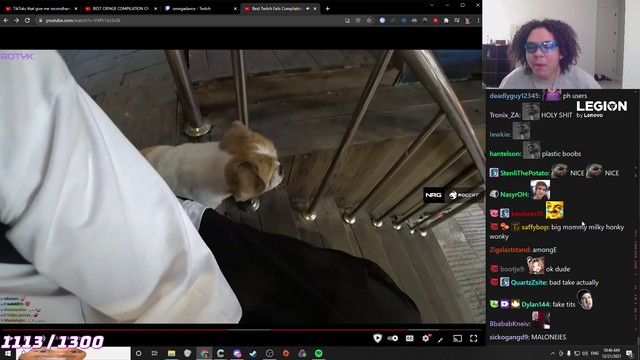Close the omegadance Twitch tab
This screenshot has width=640, height=360.
pyautogui.click(x=235, y=9)
